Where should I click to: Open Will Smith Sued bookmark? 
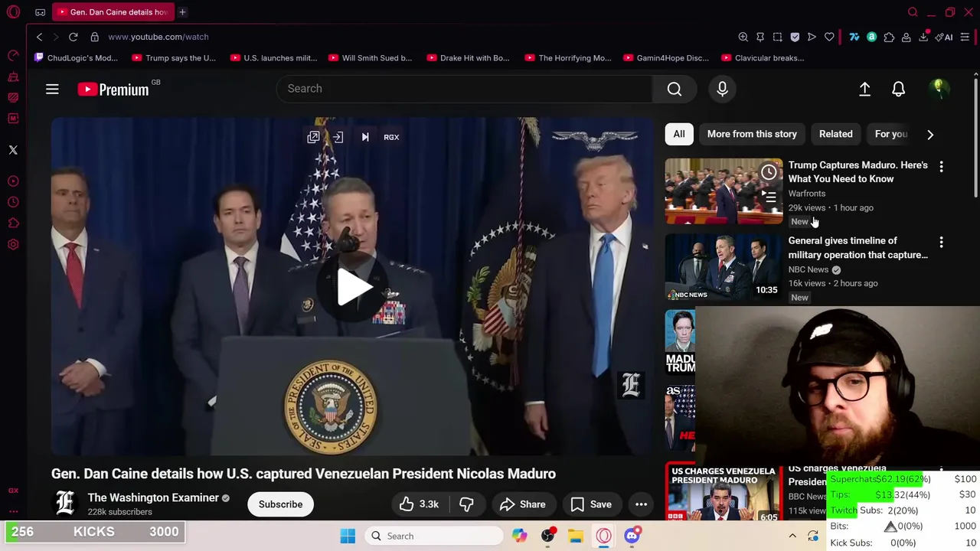pos(371,58)
